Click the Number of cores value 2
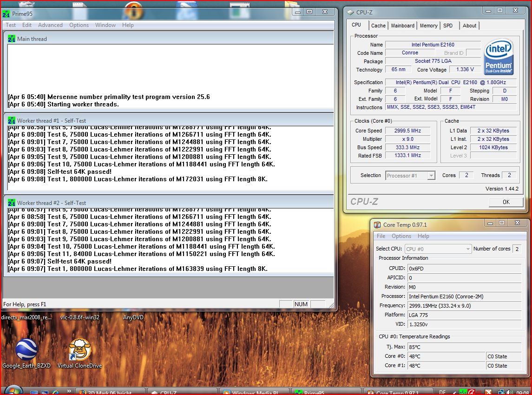Screen dimensions: 532x395 [x=517, y=249]
